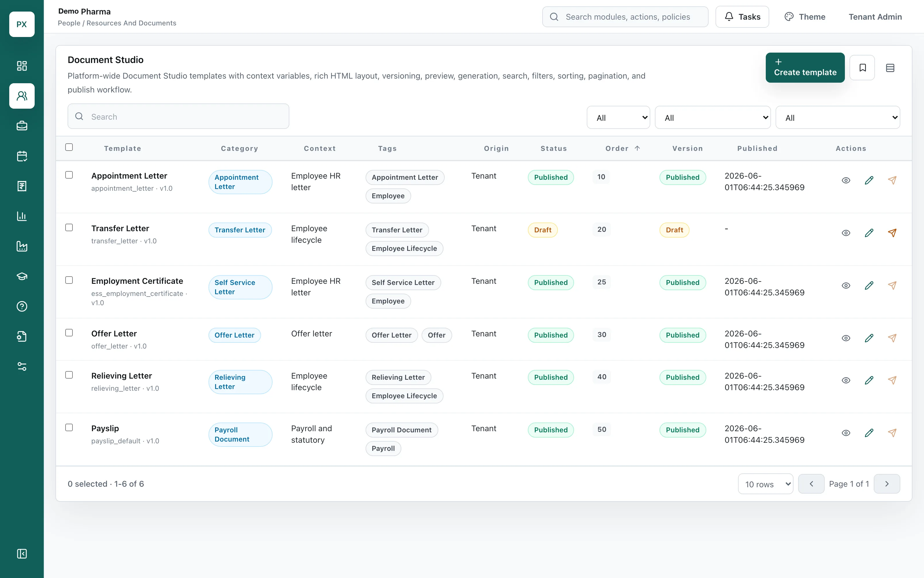Open the calendar sidebar icon
This screenshot has width=924, height=578.
pos(22,156)
